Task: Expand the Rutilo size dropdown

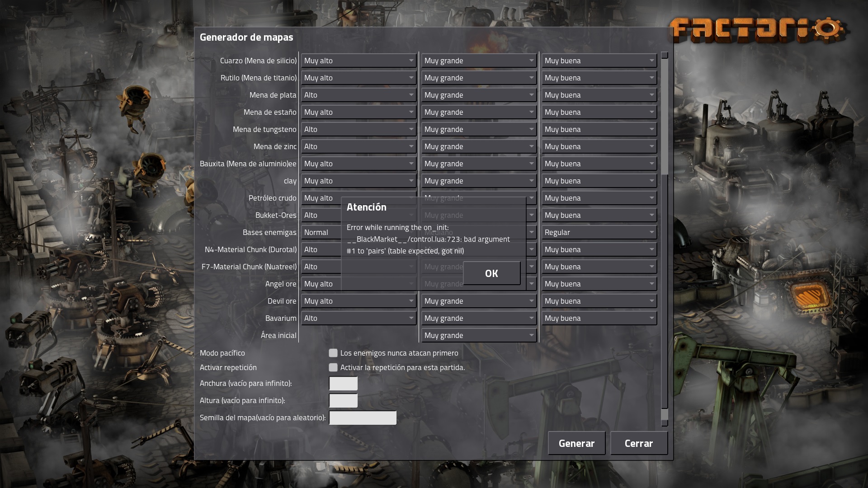Action: tap(479, 78)
